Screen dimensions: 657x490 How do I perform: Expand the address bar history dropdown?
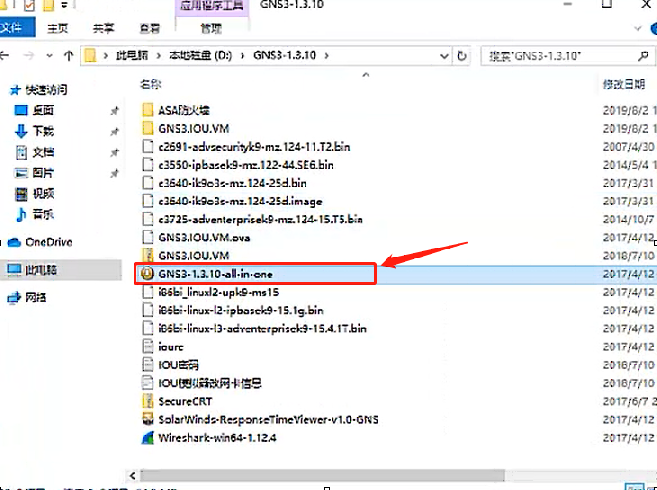tap(444, 56)
